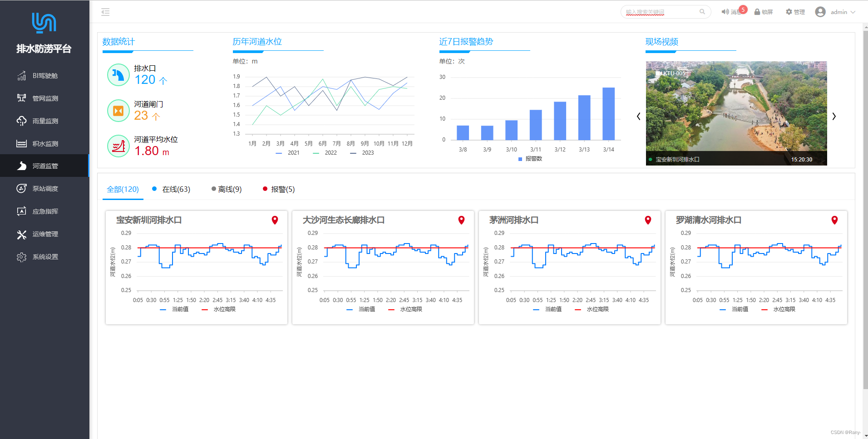Select the 报警(5) tab

(x=279, y=190)
